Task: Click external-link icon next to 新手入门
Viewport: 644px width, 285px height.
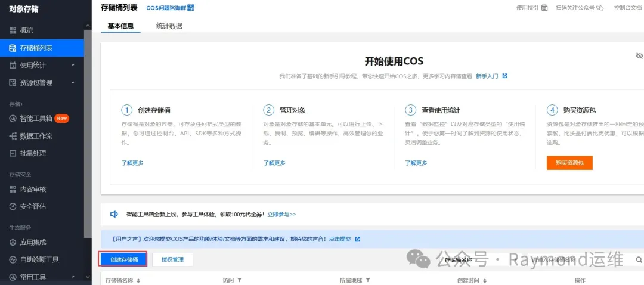Action: [x=505, y=76]
